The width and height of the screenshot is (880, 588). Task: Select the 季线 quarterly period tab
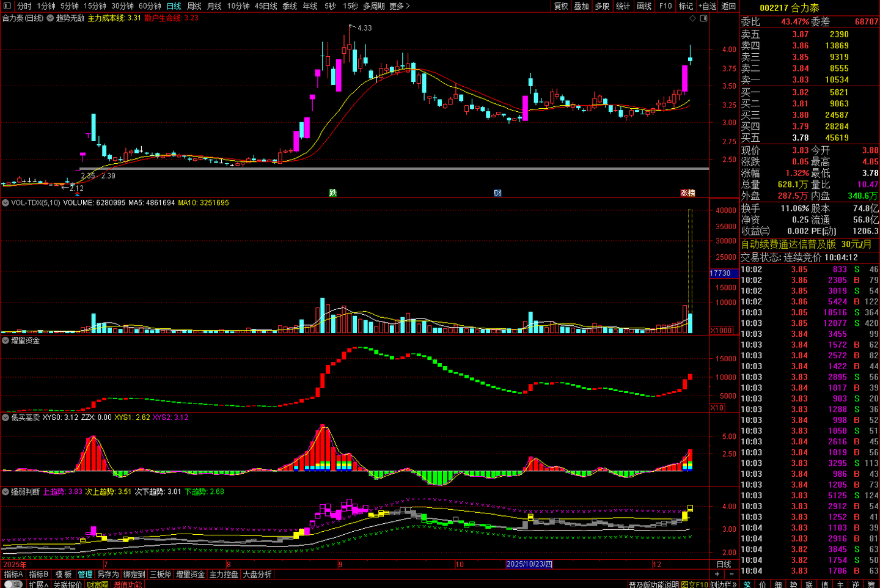coord(290,6)
